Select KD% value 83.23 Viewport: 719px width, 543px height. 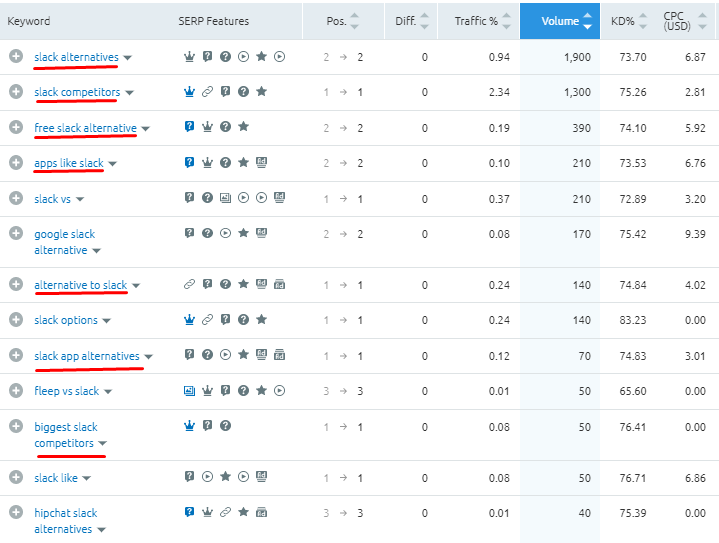pyautogui.click(x=633, y=320)
